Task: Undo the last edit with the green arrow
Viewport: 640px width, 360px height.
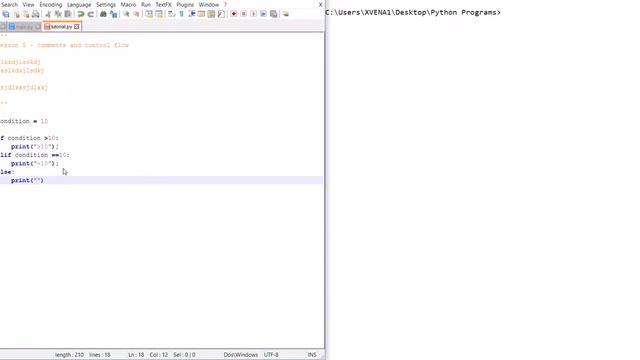Action: click(x=81, y=14)
